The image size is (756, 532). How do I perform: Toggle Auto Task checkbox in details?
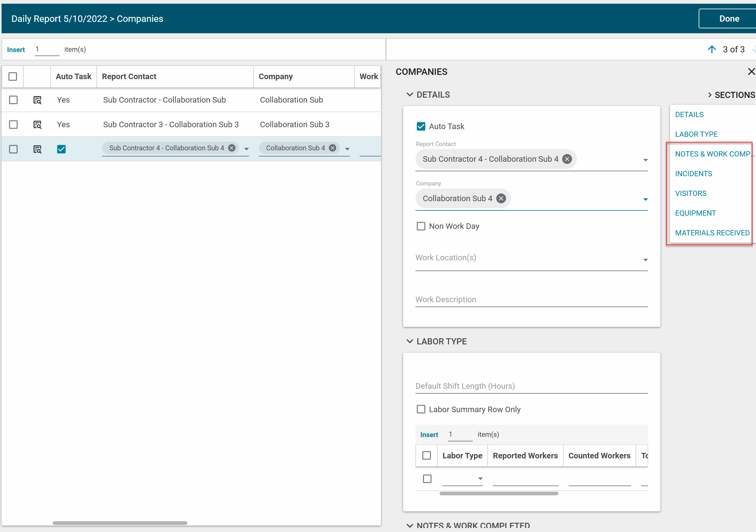[421, 126]
